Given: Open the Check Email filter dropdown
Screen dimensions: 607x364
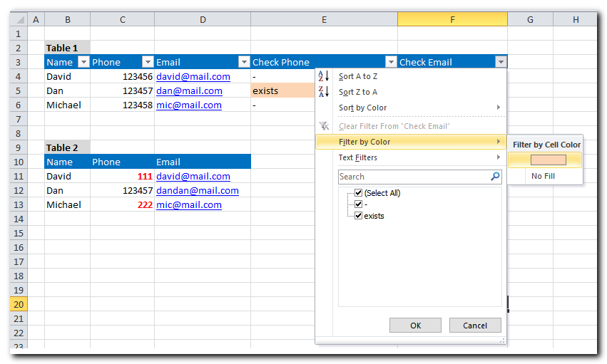Looking at the screenshot, I should click(501, 62).
